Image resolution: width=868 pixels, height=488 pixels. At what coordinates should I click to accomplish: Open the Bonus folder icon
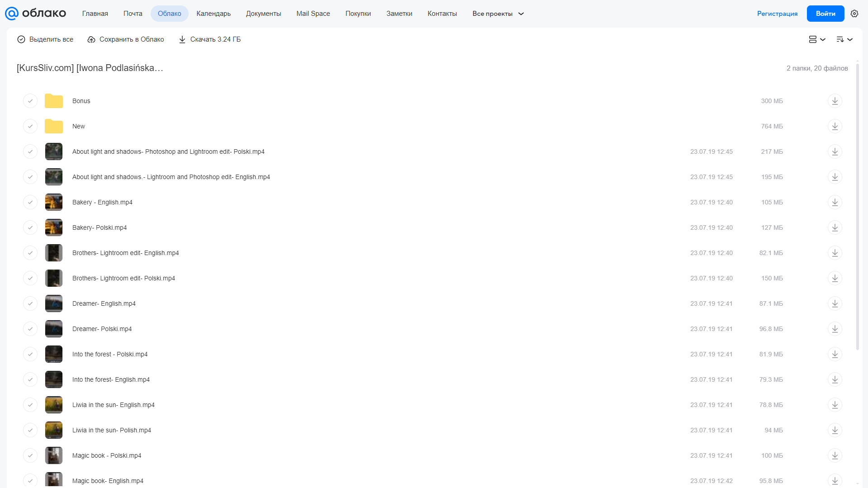click(54, 101)
